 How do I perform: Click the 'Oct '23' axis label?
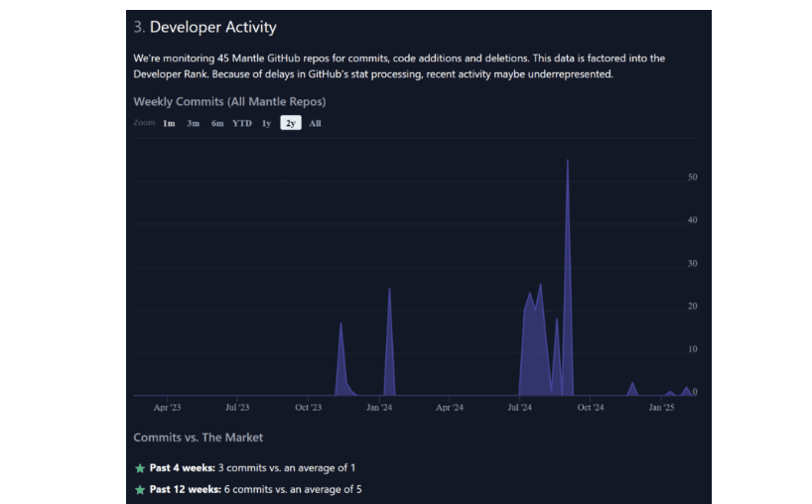point(308,407)
